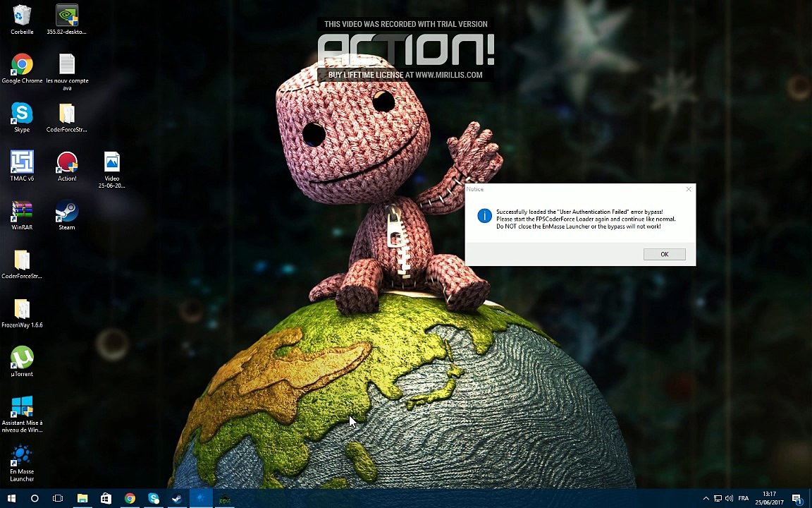Select the Assistant Mise à niveau de Windows icon
The image size is (812, 508).
(x=22, y=413)
